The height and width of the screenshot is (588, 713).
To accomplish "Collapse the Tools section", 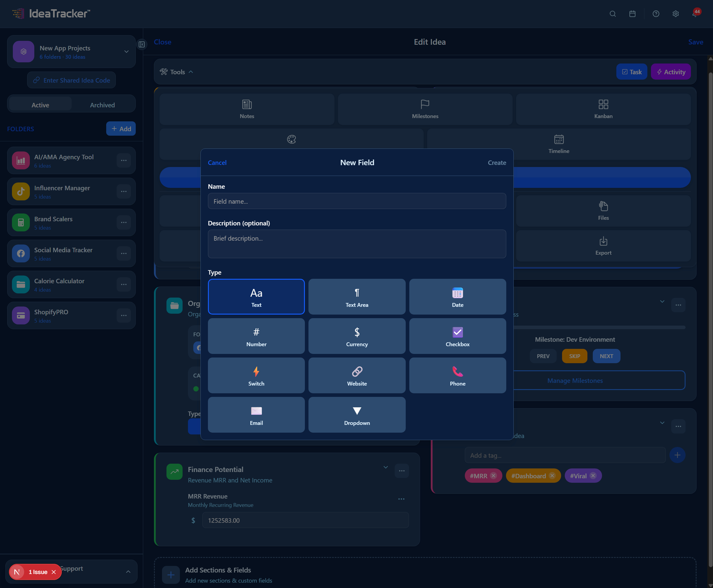I will tap(191, 72).
